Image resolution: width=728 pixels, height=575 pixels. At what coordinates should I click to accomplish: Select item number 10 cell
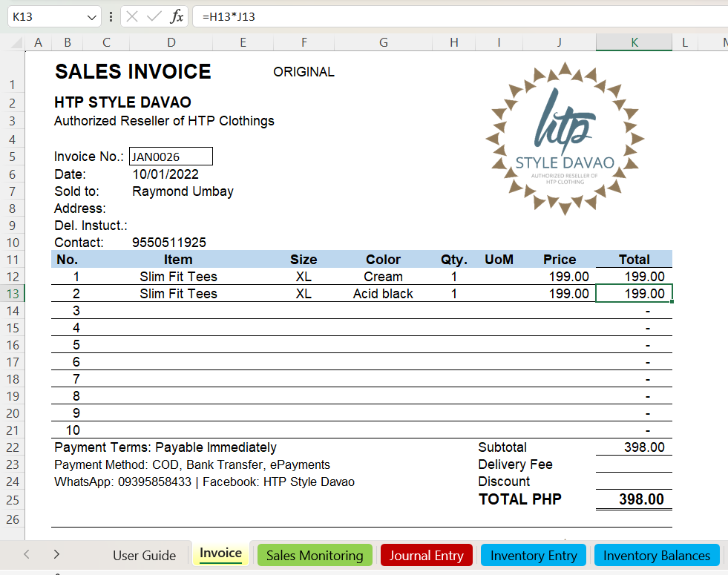(73, 430)
